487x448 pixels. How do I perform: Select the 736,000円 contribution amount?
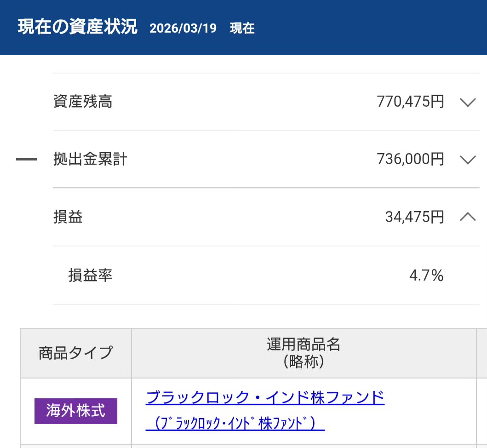point(410,160)
